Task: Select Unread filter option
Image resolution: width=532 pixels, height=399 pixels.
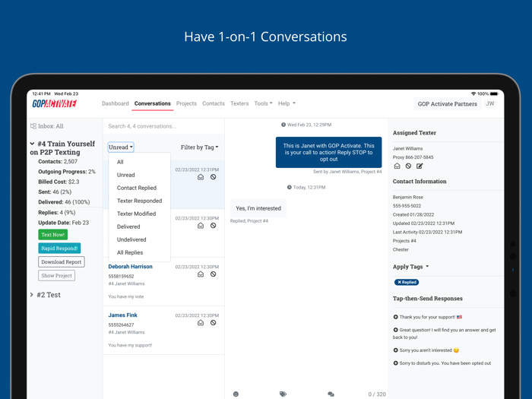Action: [139, 175]
